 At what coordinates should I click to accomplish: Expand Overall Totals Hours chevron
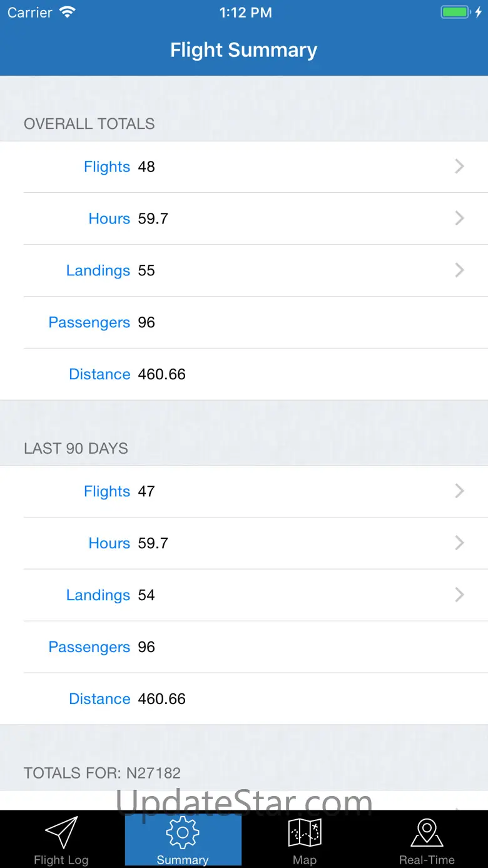(459, 218)
